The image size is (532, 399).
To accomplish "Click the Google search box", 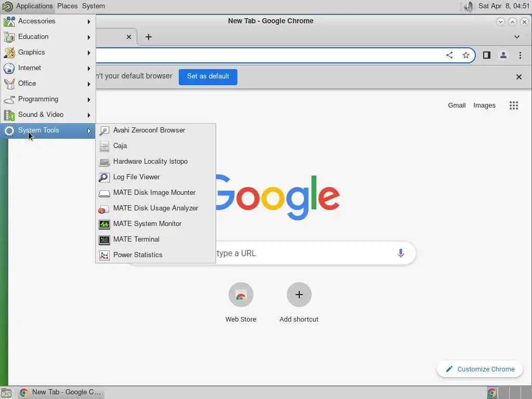I will 271,253.
